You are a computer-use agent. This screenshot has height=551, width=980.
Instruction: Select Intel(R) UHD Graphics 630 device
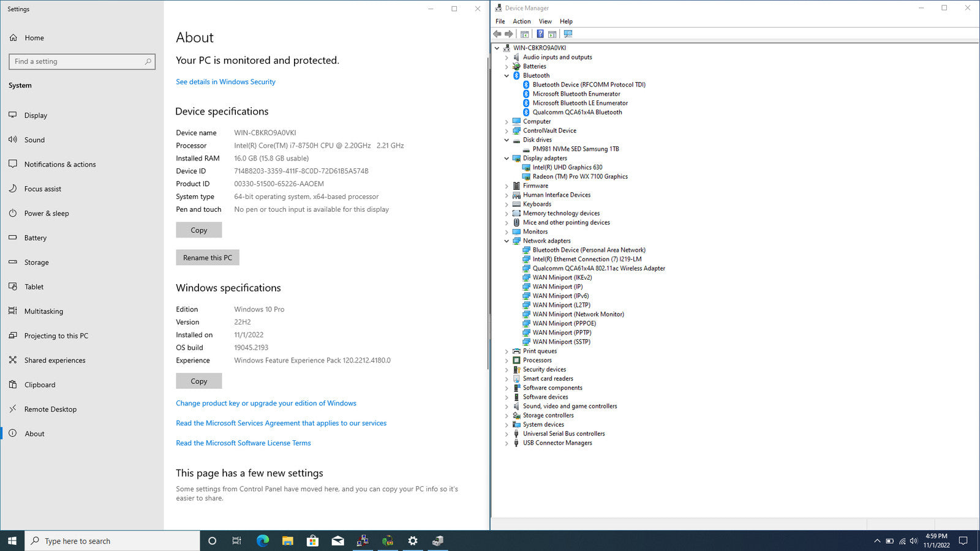click(x=567, y=167)
